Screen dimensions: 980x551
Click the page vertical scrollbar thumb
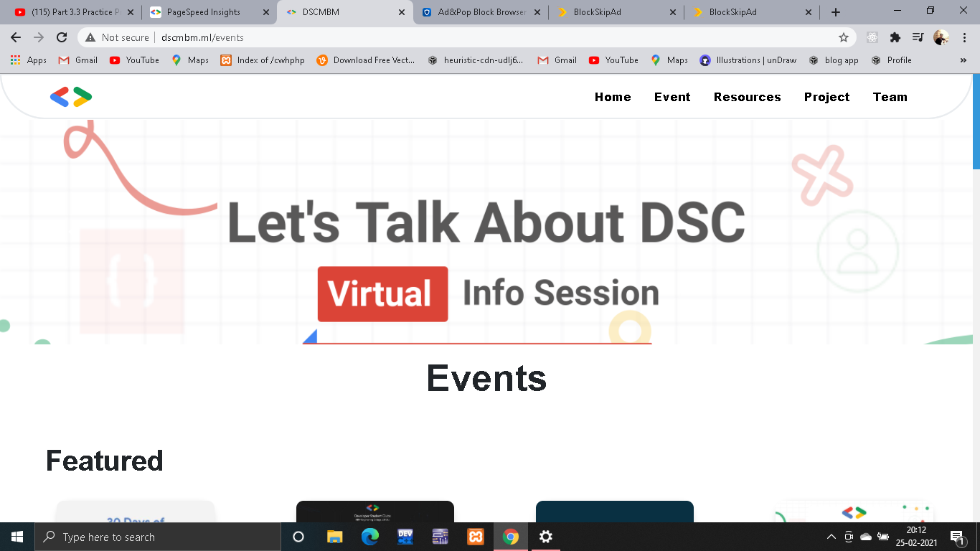pos(976,121)
